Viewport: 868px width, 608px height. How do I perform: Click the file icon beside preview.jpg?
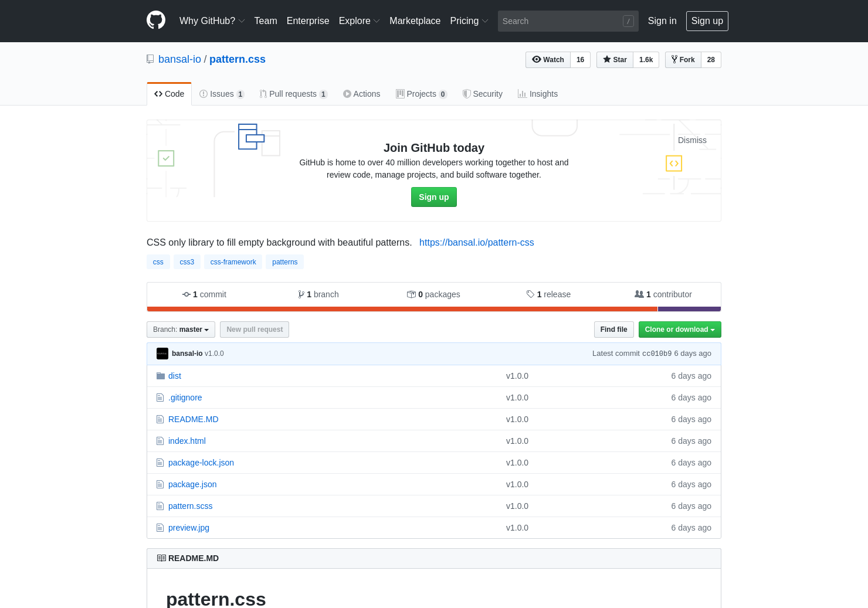[160, 528]
